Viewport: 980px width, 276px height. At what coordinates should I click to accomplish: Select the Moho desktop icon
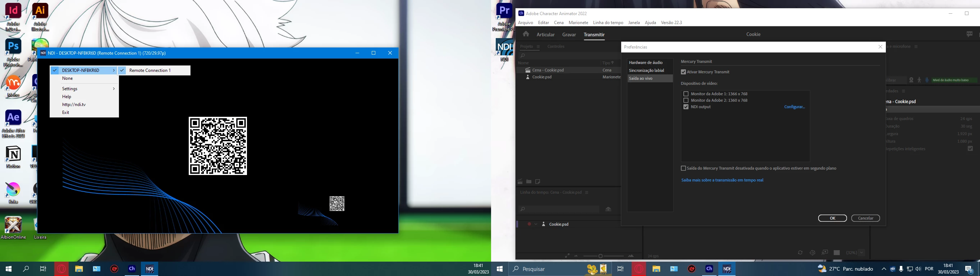13,86
